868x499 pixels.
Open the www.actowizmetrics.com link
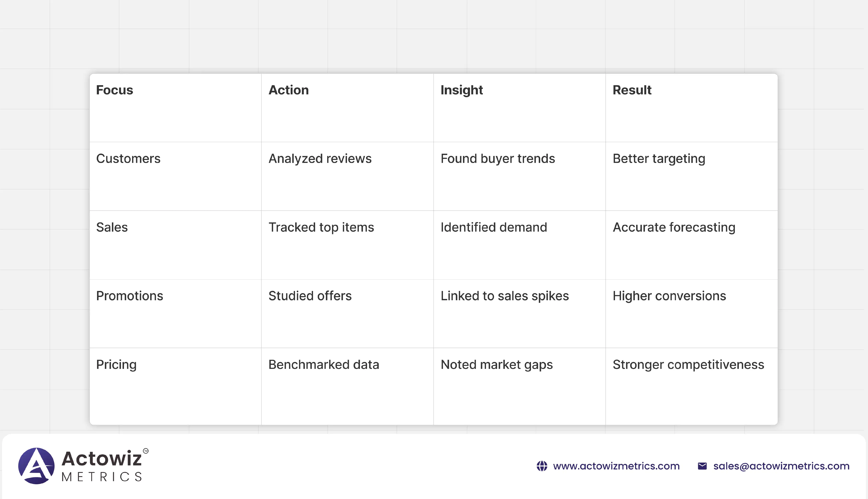pos(616,466)
